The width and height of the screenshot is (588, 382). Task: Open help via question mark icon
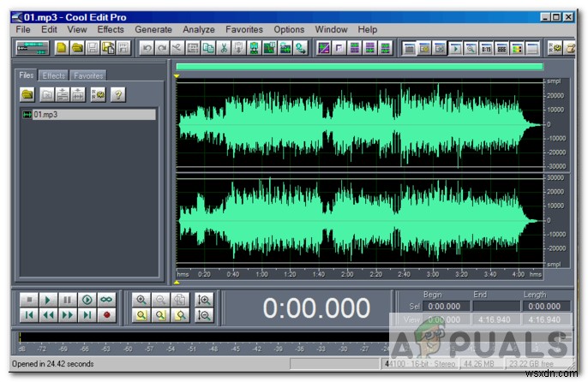click(x=117, y=94)
